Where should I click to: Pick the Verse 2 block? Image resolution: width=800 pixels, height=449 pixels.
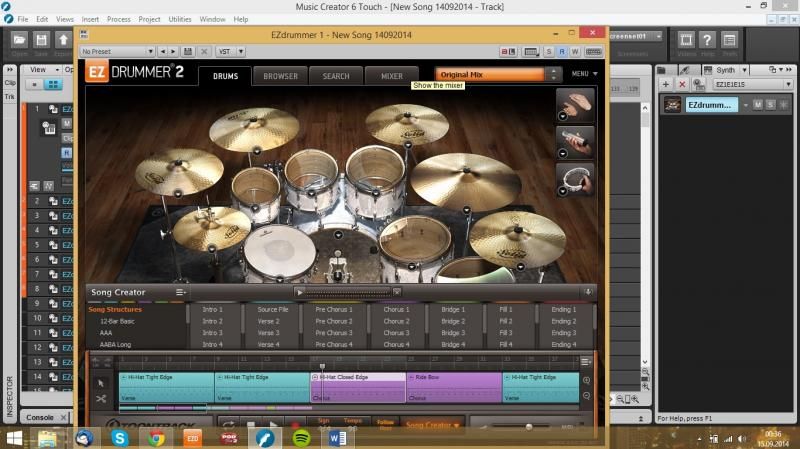(x=268, y=321)
